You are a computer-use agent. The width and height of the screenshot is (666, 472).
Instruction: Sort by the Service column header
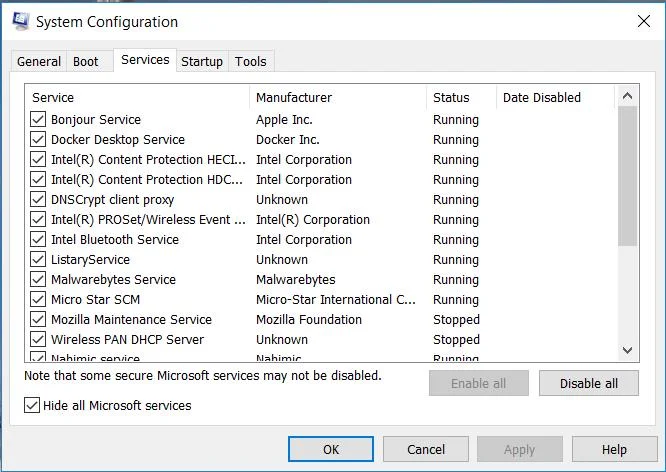pos(138,98)
